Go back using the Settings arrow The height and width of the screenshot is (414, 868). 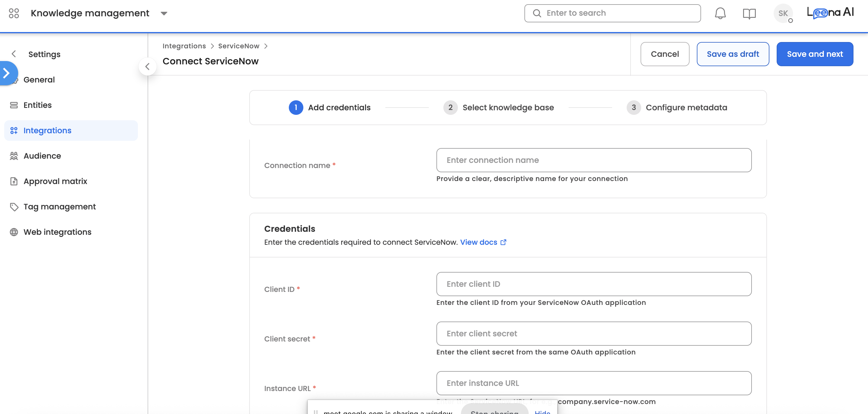(x=14, y=54)
